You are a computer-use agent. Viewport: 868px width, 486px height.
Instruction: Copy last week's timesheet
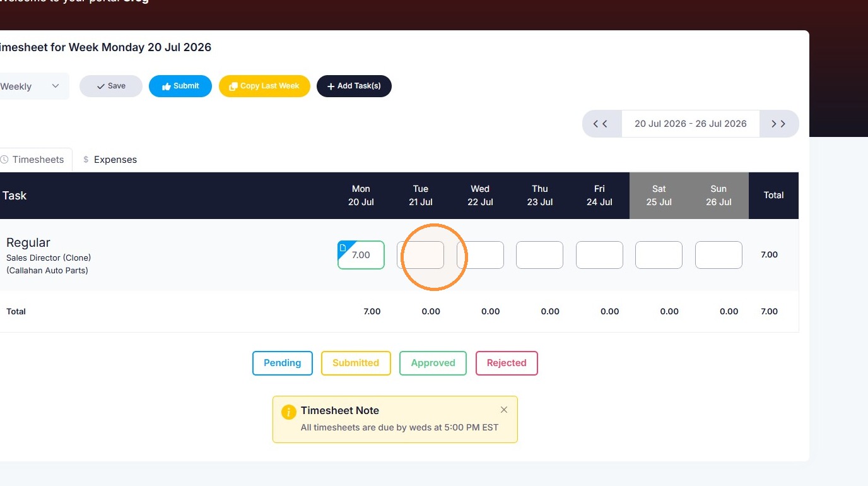[264, 86]
